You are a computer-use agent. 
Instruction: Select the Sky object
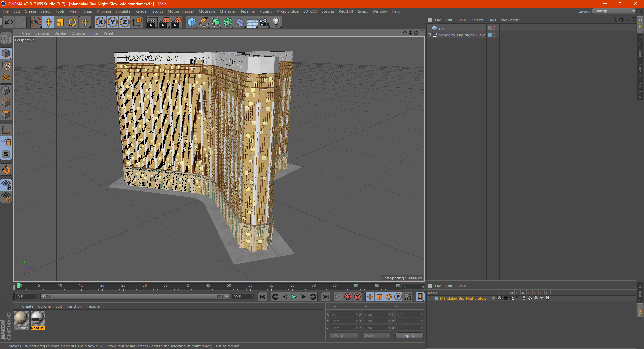tap(441, 28)
